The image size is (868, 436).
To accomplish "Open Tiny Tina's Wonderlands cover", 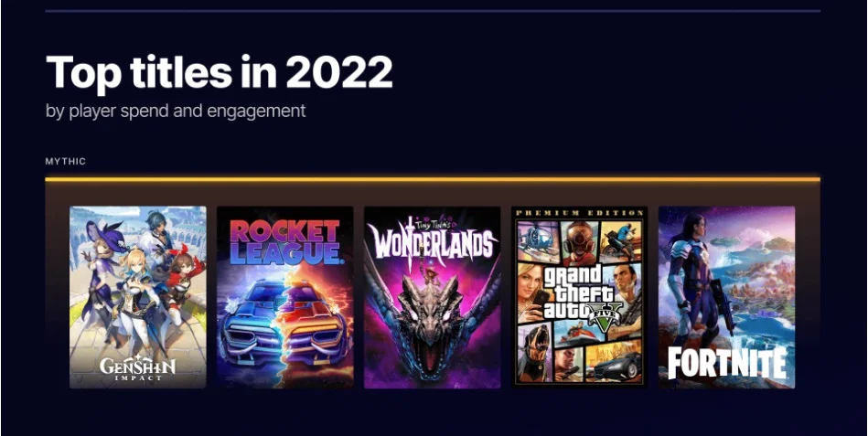I will pyautogui.click(x=433, y=297).
